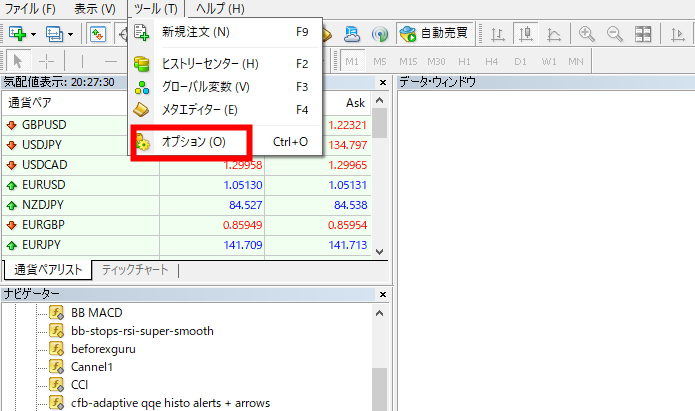The image size is (695, 411).
Task: Click market watch scrollbar down arrow
Action: click(379, 251)
